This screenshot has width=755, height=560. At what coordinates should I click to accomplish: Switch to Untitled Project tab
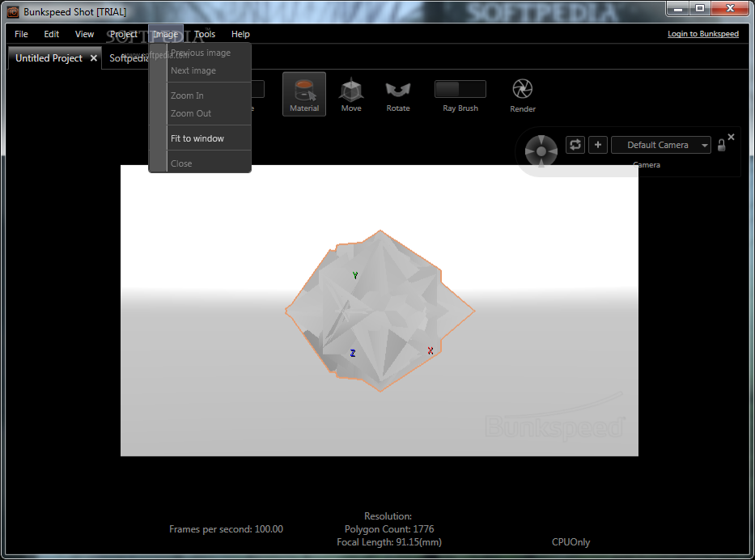[x=49, y=58]
